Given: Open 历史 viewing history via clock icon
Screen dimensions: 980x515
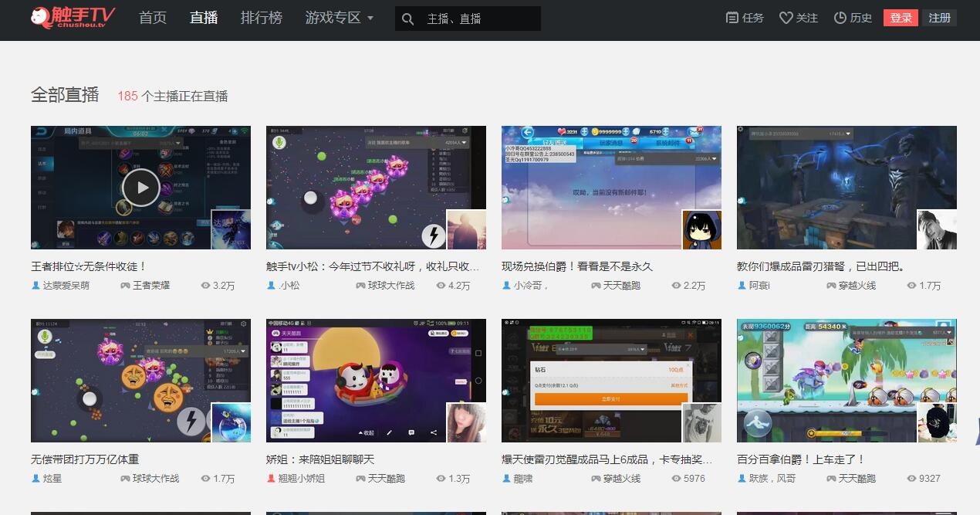Looking at the screenshot, I should [839, 18].
